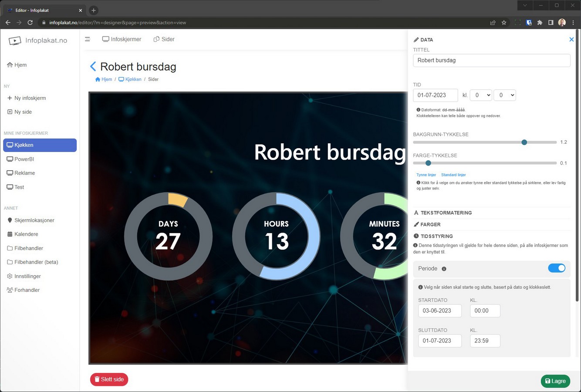
Task: Expand the FARGER section
Action: (430, 225)
